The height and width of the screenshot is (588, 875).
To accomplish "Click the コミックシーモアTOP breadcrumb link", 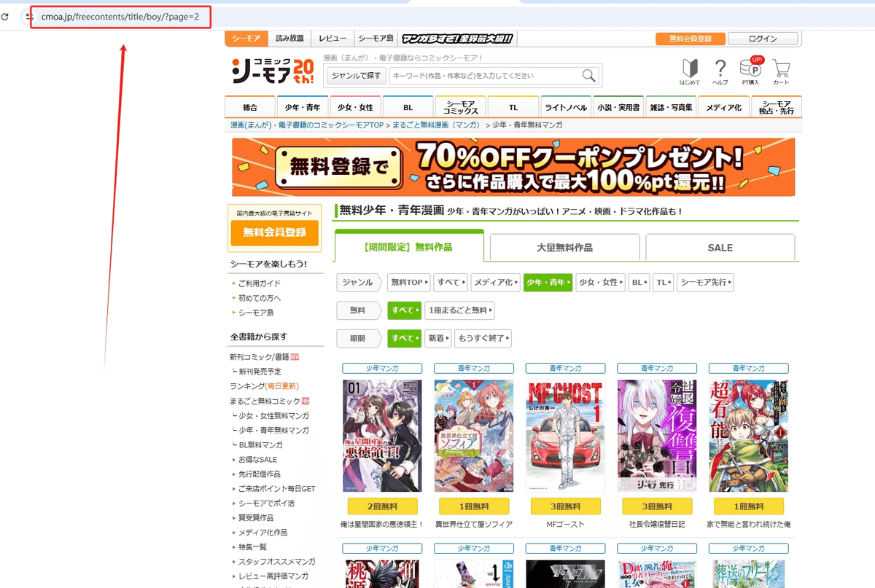I will 306,125.
